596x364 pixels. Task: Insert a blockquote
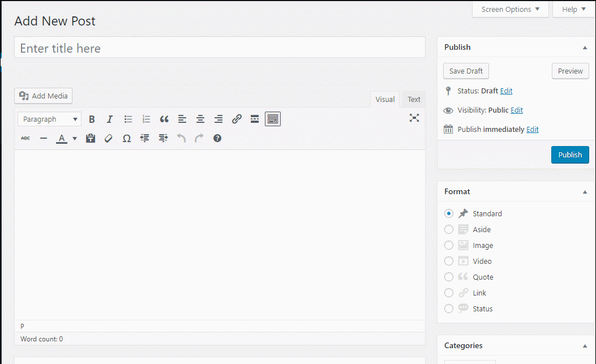tap(164, 119)
